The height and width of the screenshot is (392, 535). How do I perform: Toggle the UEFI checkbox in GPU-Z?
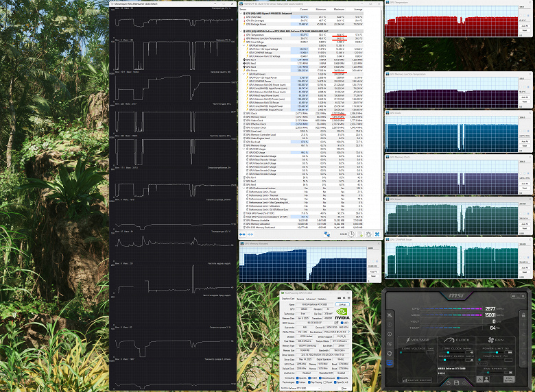pyautogui.click(x=342, y=323)
